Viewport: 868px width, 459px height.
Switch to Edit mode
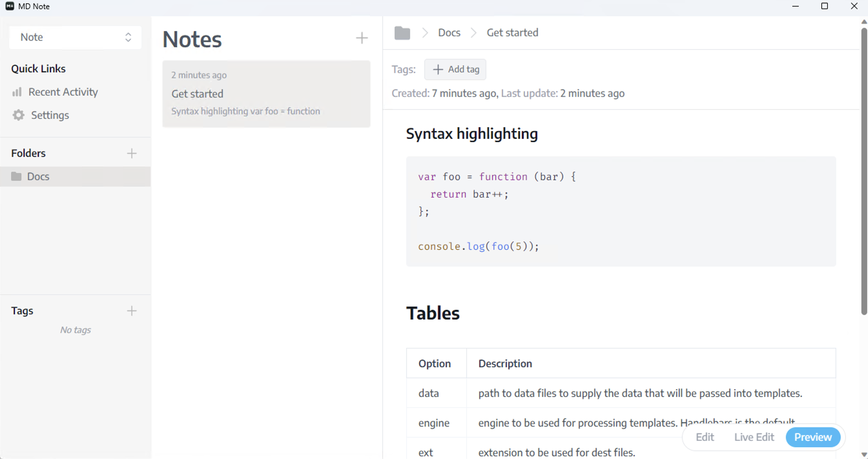point(705,437)
